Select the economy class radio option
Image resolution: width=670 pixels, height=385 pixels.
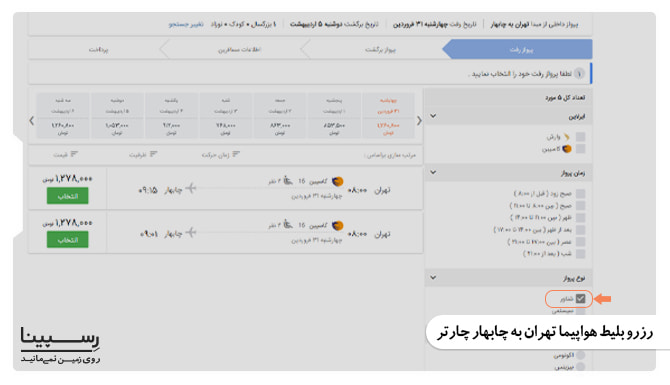click(x=580, y=355)
